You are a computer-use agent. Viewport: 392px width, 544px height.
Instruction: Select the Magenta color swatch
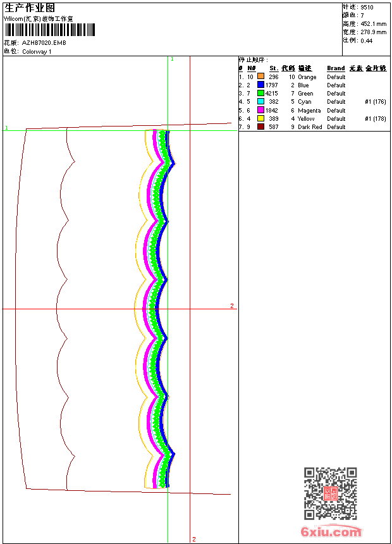[260, 110]
